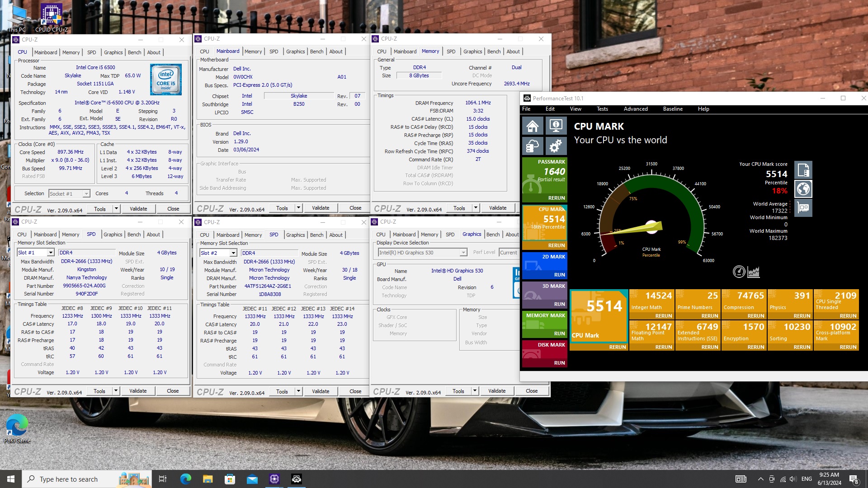Open Microsoft Edge from the taskbar
Viewport: 868px width, 488px height.
click(x=185, y=479)
